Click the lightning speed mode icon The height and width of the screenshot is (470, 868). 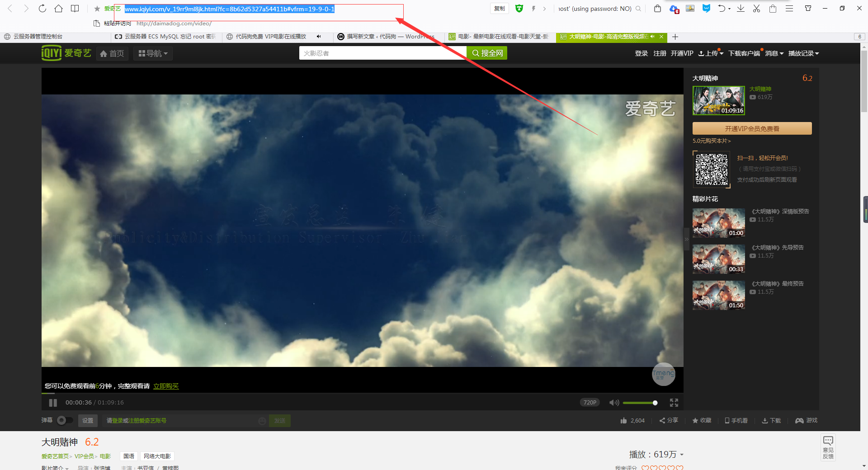pos(533,9)
